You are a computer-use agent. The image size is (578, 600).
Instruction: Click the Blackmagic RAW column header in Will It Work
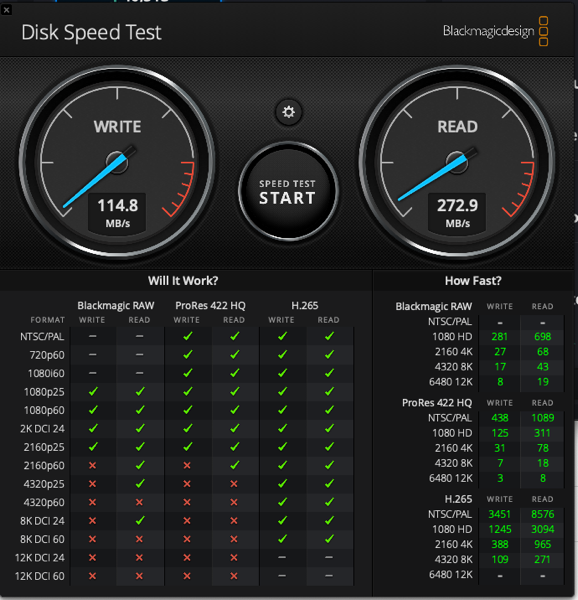coord(116,306)
